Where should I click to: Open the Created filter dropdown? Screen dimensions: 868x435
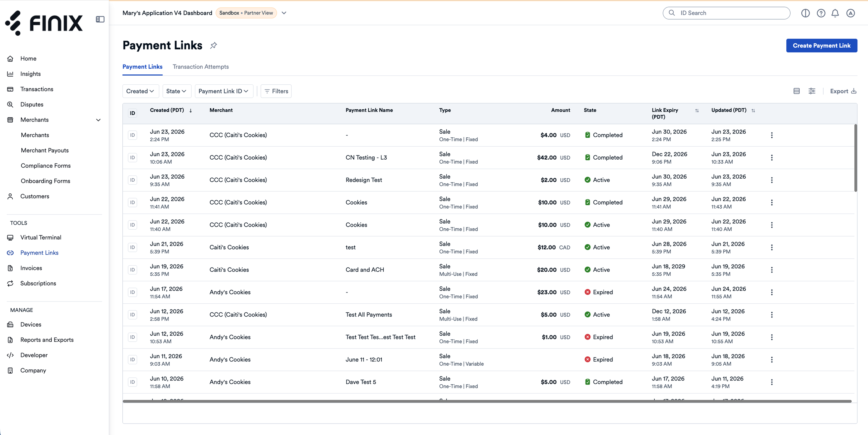[x=140, y=91]
